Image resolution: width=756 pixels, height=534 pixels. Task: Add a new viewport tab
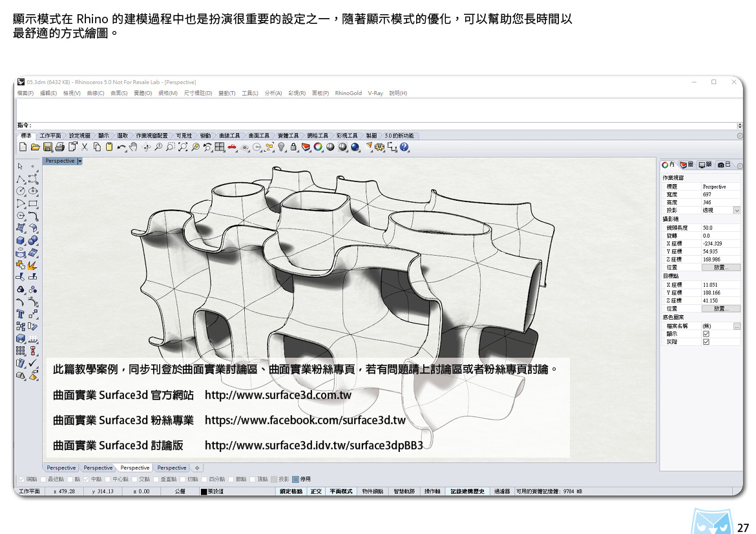click(196, 468)
